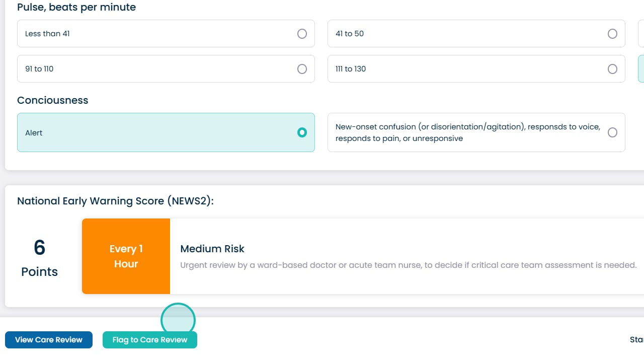
Task: Click the teal circle above Flag to Care Review
Action: 178,320
